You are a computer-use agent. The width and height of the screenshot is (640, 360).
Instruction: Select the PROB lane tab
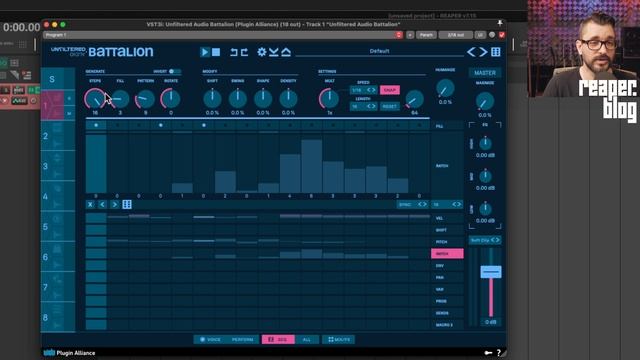[x=447, y=301]
